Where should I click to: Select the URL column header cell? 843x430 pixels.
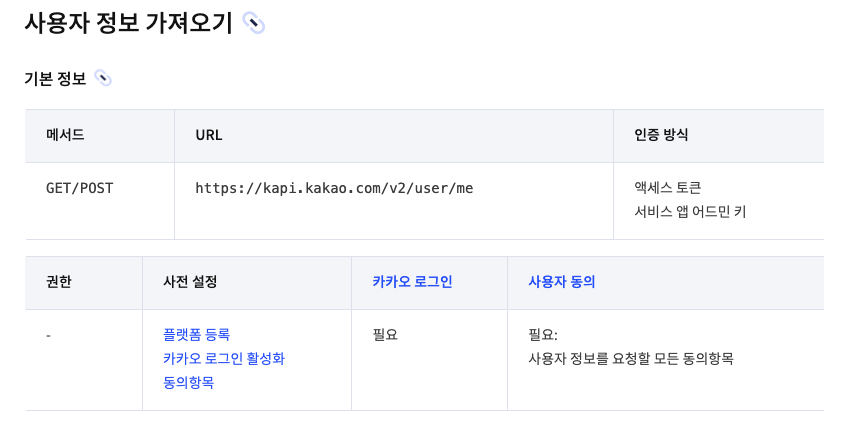(394, 136)
